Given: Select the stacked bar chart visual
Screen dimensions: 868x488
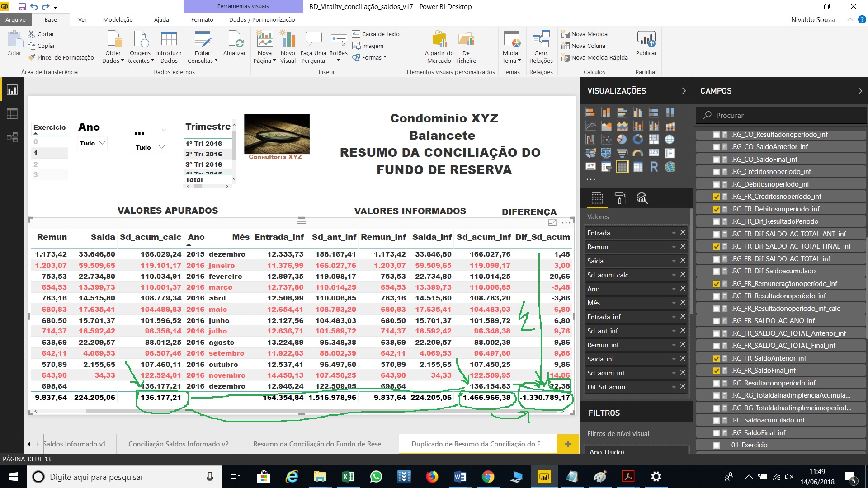Looking at the screenshot, I should point(590,113).
